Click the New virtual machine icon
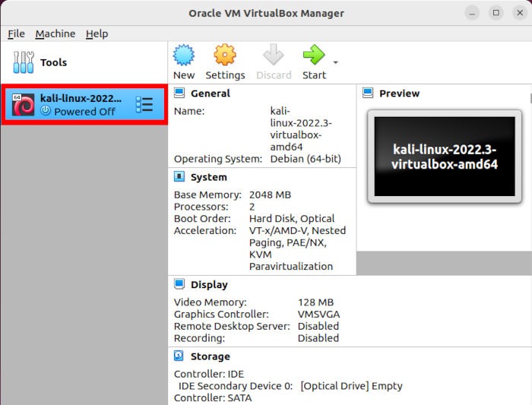The image size is (532, 405). click(x=184, y=55)
